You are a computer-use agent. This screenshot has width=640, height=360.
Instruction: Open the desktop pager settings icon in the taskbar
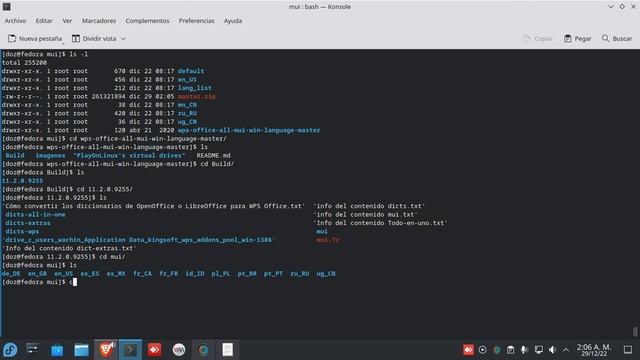pos(33,349)
